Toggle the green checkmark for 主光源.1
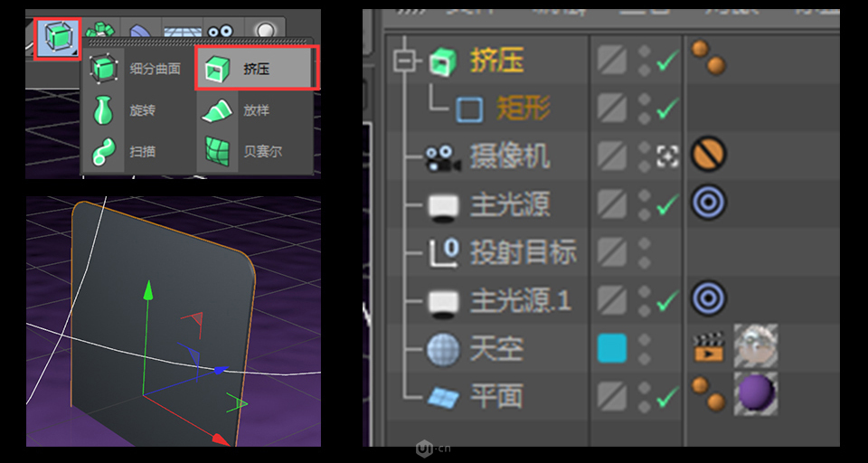The width and height of the screenshot is (868, 463). click(668, 301)
